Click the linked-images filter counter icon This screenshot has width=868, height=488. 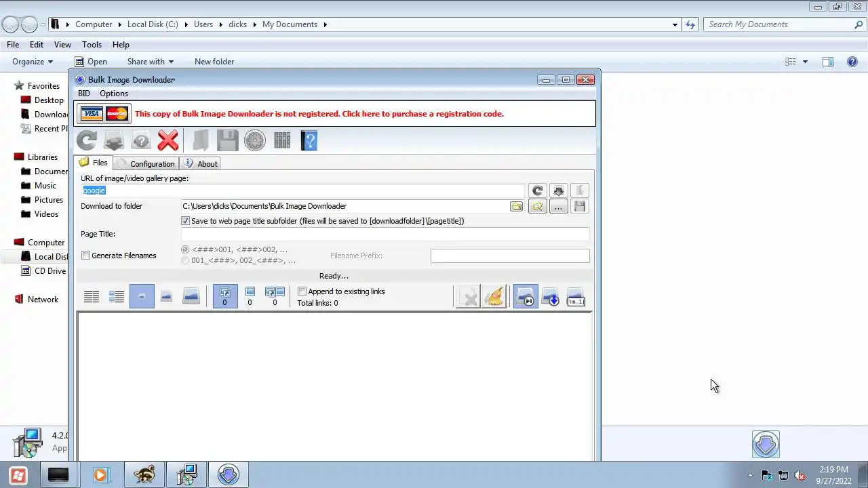pyautogui.click(x=225, y=296)
